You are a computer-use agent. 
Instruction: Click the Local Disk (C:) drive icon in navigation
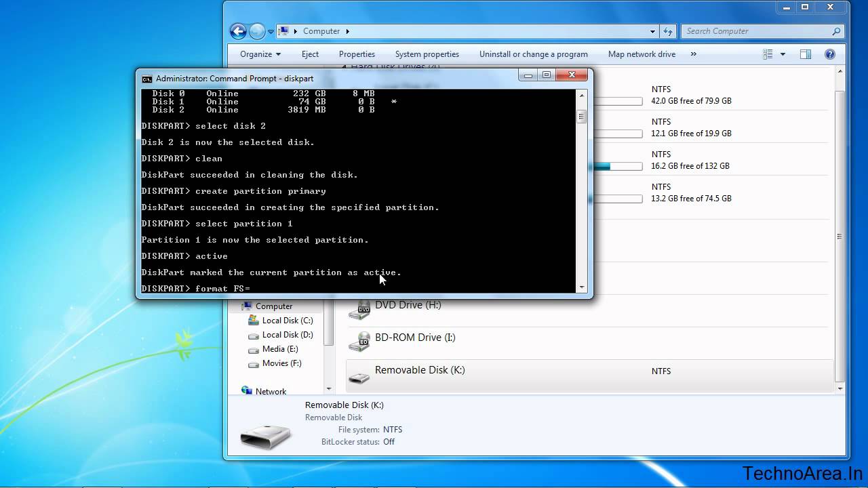[254, 321]
